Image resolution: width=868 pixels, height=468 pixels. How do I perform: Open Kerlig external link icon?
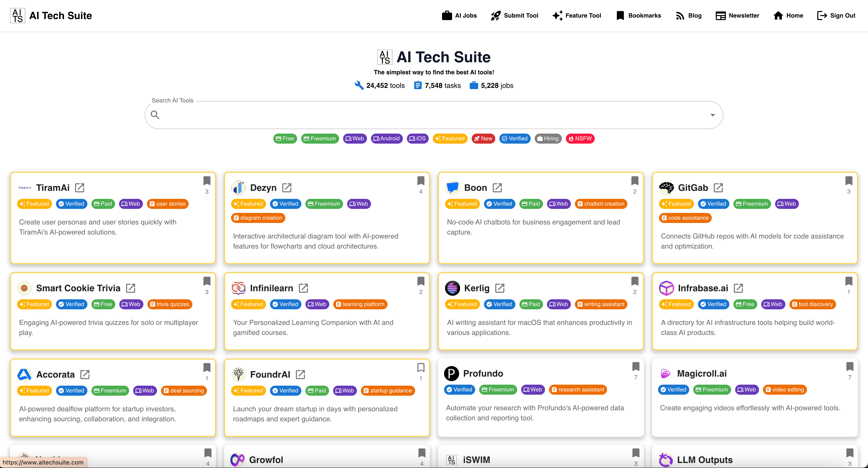500,288
